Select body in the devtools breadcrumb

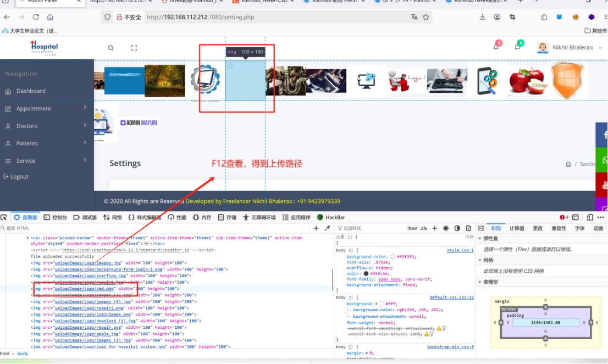tap(23, 354)
